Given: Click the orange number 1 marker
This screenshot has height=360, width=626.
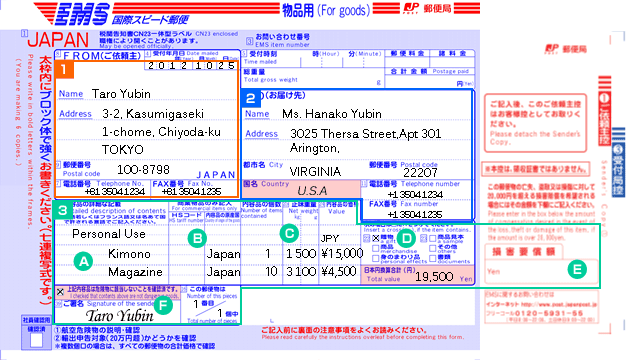Looking at the screenshot, I should point(64,69).
